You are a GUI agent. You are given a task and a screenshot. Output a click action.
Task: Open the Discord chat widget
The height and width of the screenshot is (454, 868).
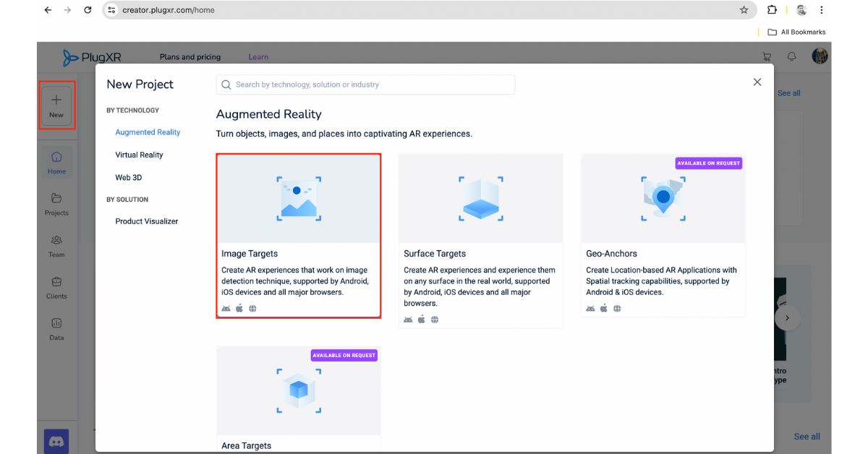[56, 440]
